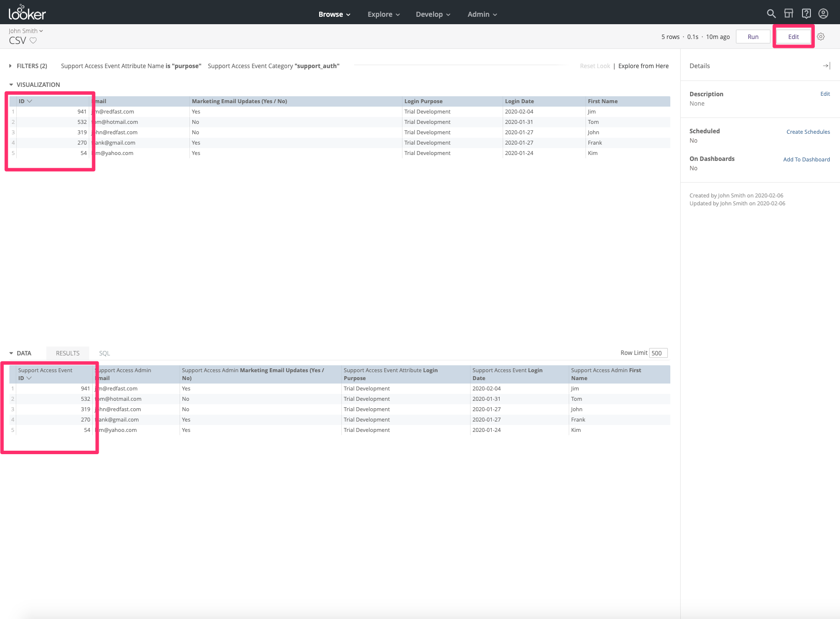
Task: Click the Details panel heading
Action: pos(699,66)
